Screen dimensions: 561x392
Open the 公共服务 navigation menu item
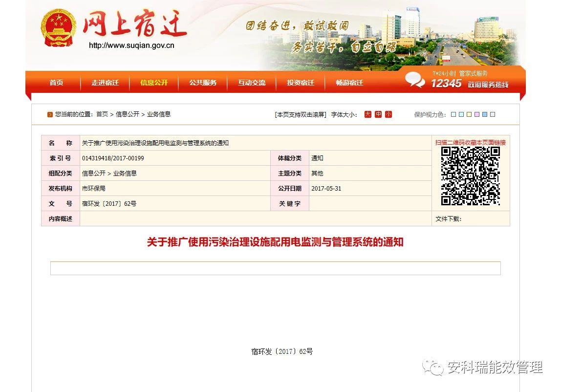coord(203,83)
